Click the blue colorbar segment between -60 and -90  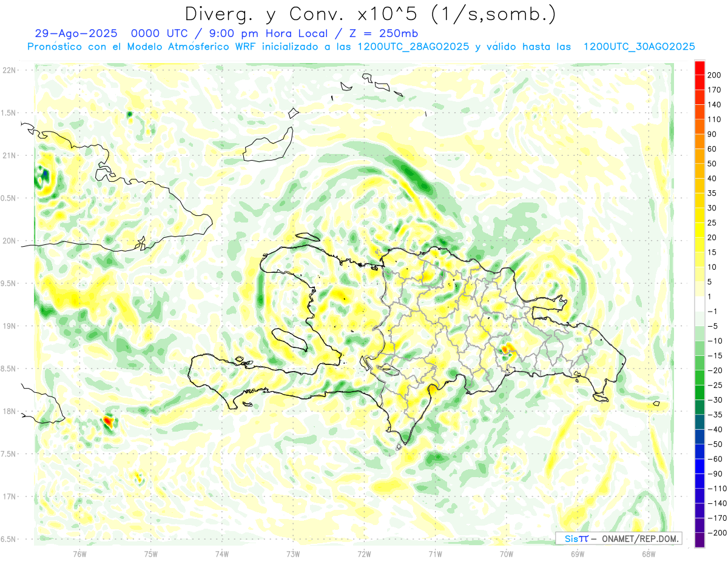(699, 466)
